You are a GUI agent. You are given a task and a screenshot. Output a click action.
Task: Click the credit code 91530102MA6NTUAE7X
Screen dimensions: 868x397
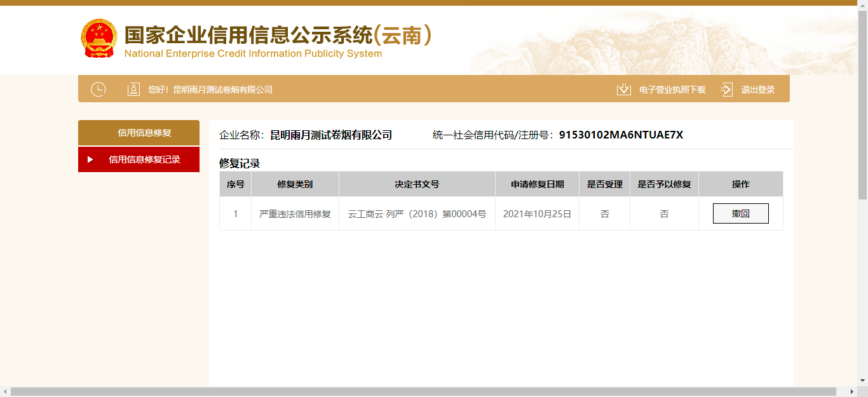pos(621,135)
